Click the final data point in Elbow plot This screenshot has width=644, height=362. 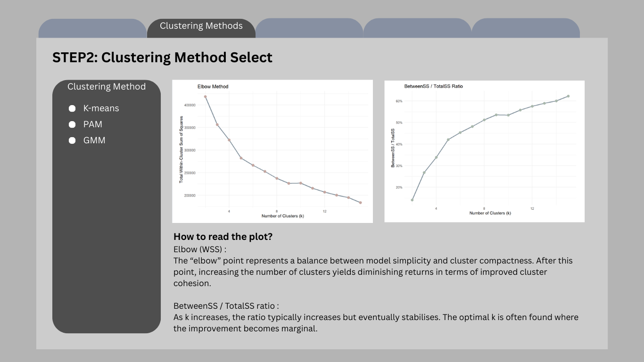pyautogui.click(x=360, y=203)
